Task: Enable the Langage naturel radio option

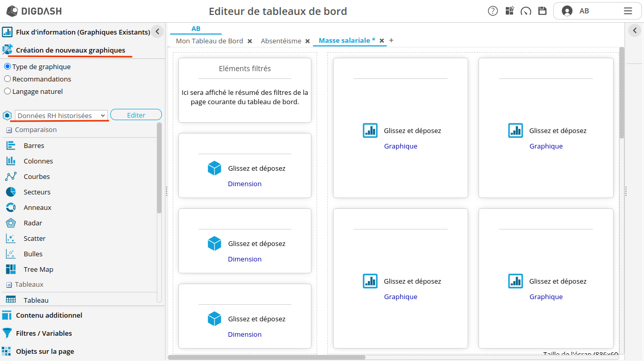Action: tap(7, 91)
